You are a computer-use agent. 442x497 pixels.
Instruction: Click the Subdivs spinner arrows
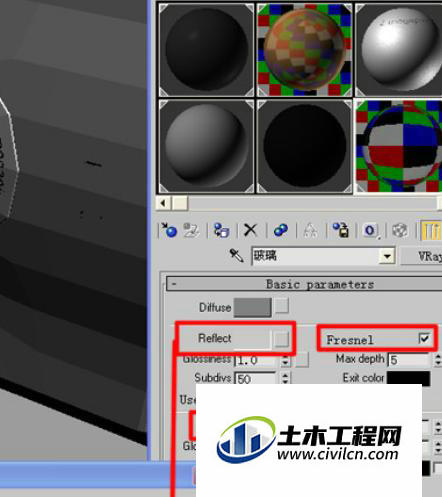(285, 378)
